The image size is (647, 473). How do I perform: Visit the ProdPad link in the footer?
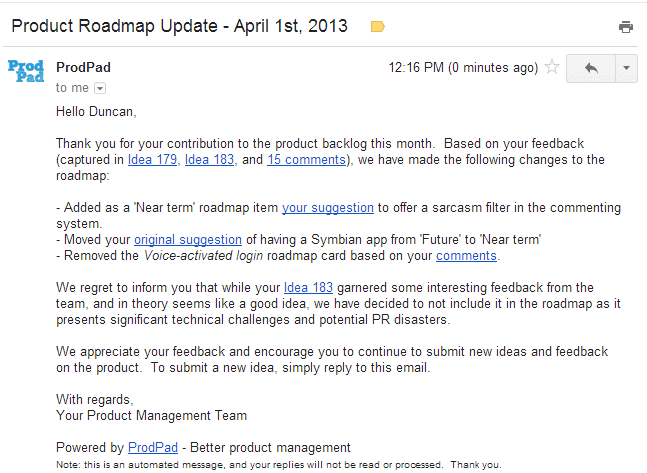[x=156, y=447]
